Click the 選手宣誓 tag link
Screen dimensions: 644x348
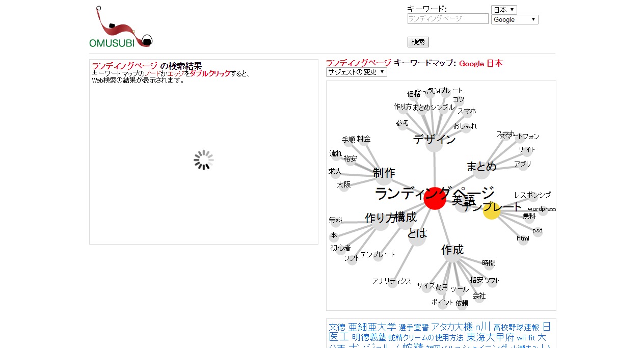pos(413,327)
